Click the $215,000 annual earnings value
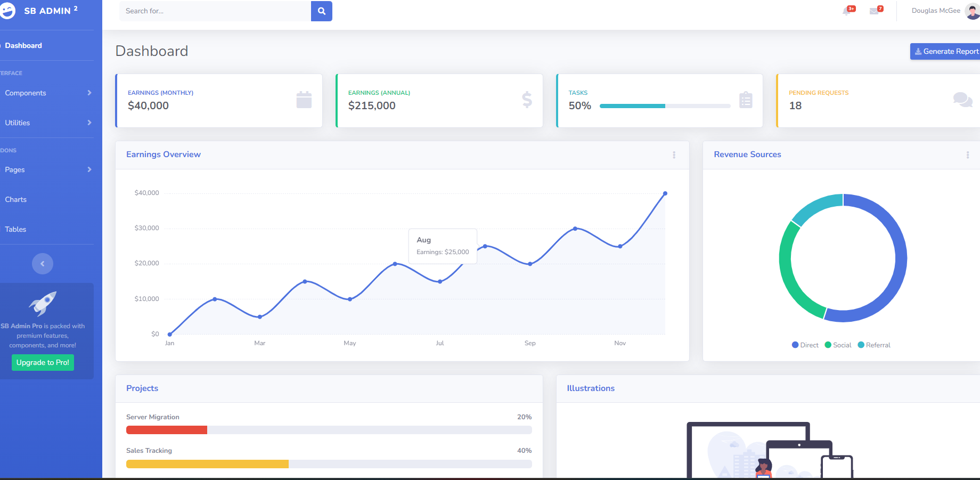The image size is (980, 480). (372, 105)
